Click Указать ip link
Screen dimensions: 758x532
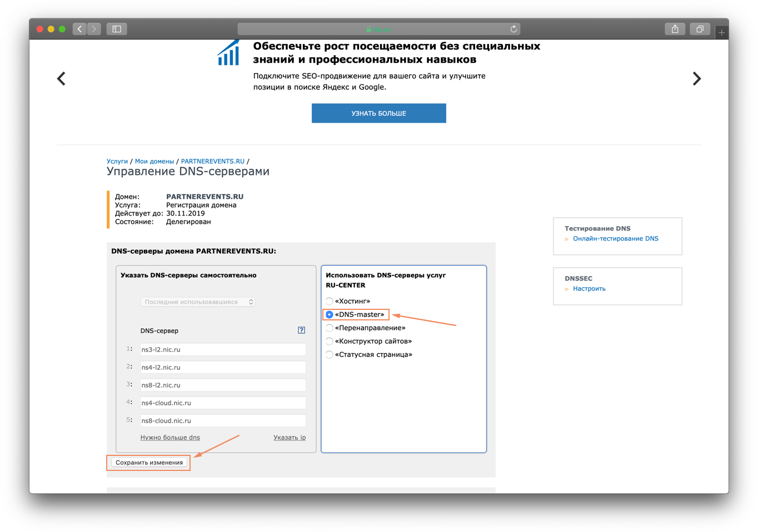pyautogui.click(x=290, y=438)
